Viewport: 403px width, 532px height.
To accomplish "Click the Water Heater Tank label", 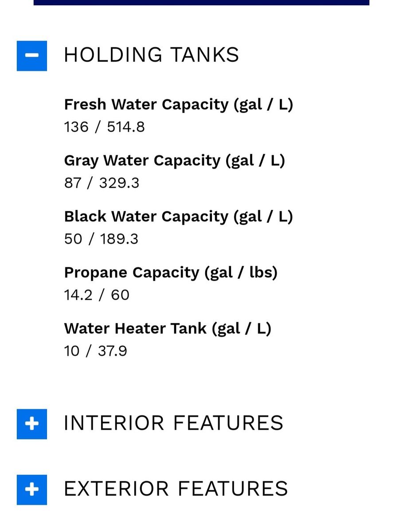I will [168, 329].
